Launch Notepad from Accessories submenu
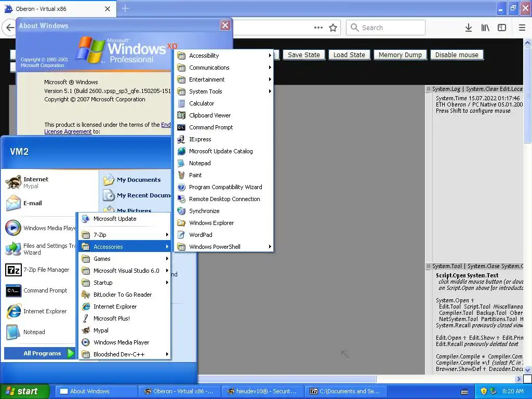 tap(223, 163)
